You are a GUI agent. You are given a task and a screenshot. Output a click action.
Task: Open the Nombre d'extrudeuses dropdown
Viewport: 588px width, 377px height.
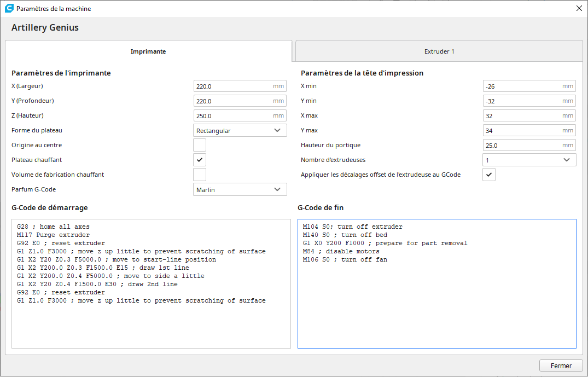pos(529,160)
